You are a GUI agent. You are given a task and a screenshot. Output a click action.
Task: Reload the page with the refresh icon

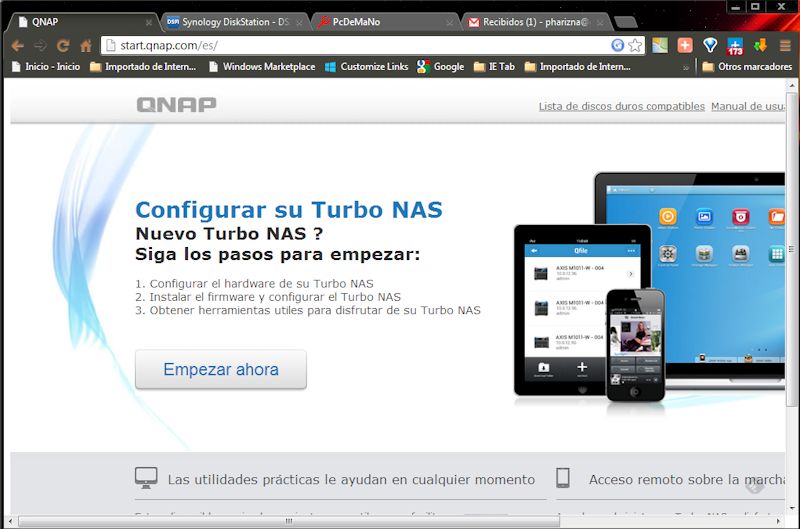63,46
